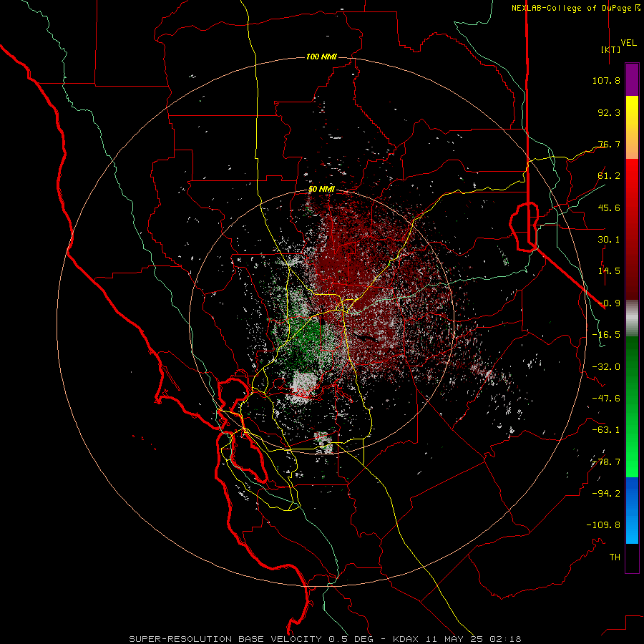Click the 14.5 velocity scale value
Image resolution: width=644 pixels, height=644 pixels.
tap(609, 271)
